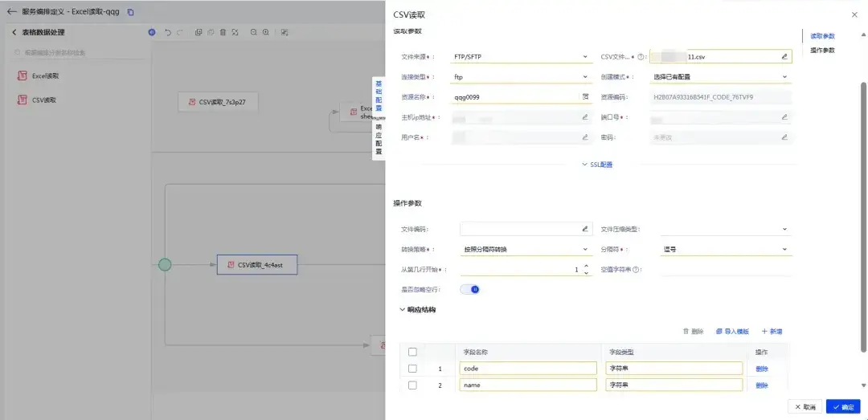Click the fit-to-screen toolbar icon
The image size is (868, 420).
[235, 33]
